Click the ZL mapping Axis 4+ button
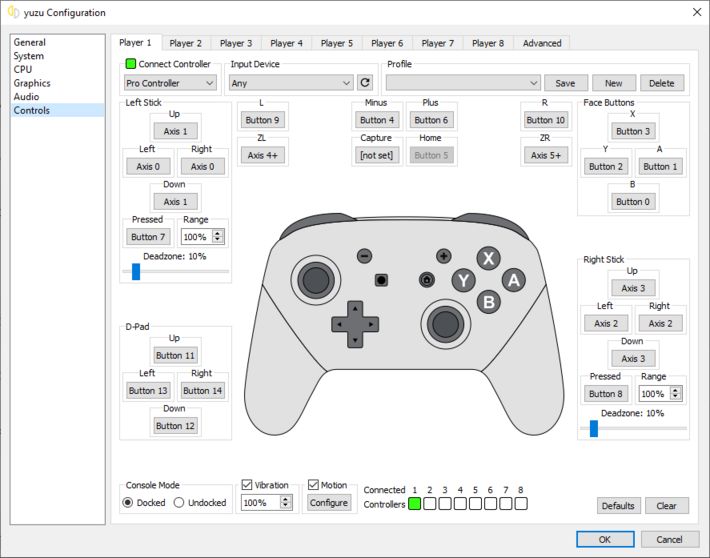Screen dimensions: 710x558 coord(263,155)
